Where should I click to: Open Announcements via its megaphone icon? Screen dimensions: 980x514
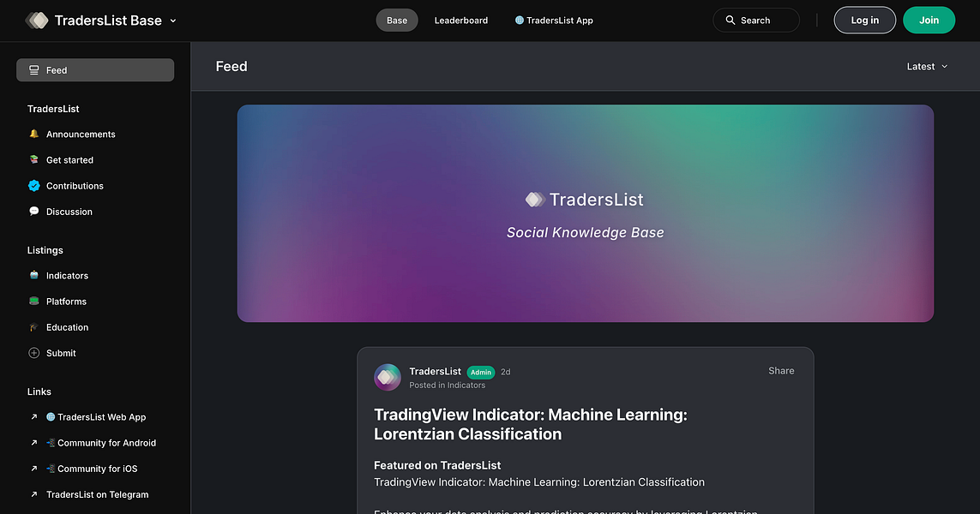click(34, 134)
